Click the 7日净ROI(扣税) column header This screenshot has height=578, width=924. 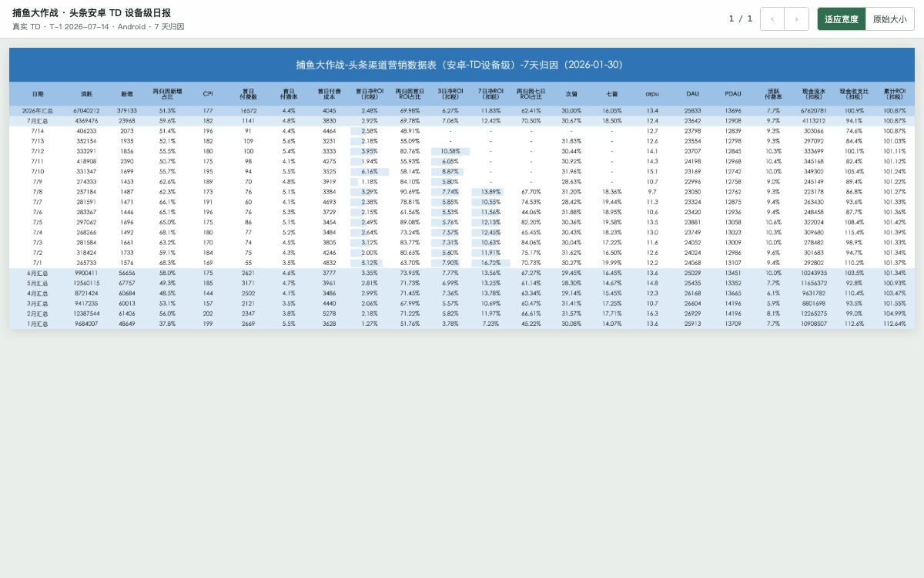[x=490, y=94]
